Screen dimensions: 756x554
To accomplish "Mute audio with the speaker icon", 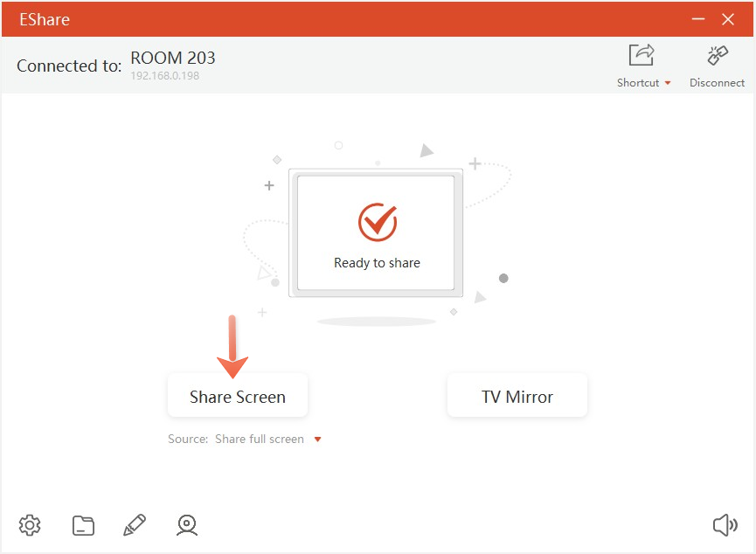I will 725,525.
